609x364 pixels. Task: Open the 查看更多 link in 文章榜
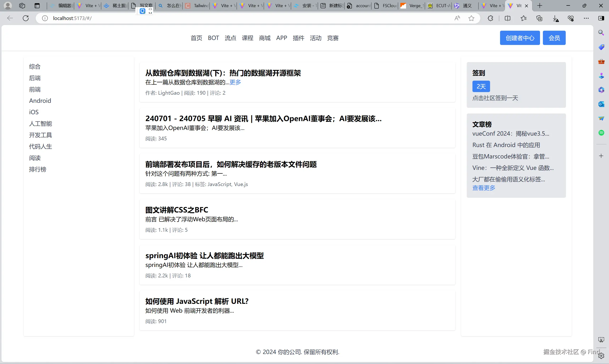click(484, 188)
